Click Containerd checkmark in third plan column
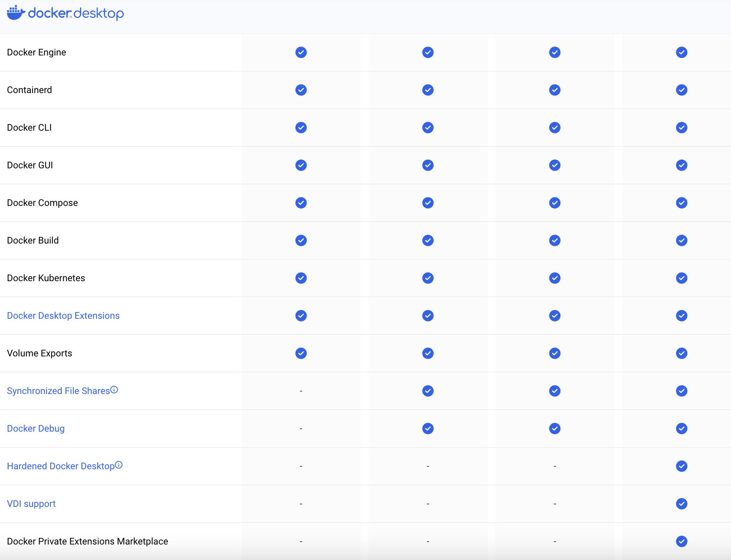This screenshot has width=731, height=560. click(x=555, y=90)
